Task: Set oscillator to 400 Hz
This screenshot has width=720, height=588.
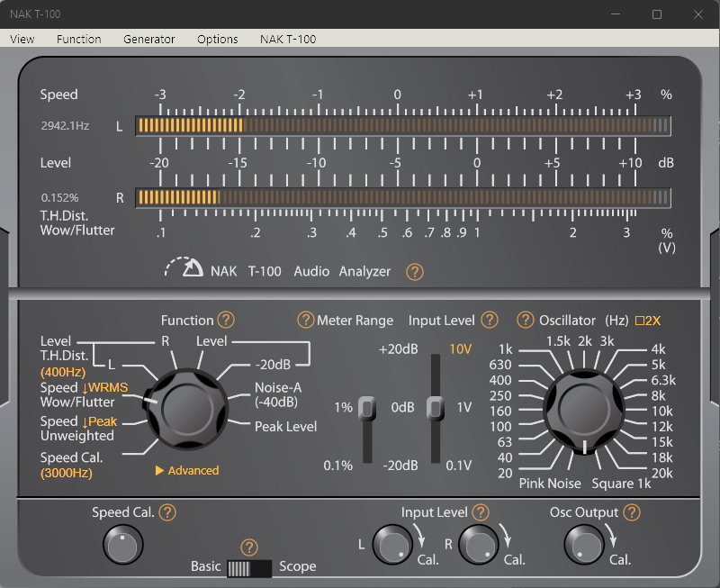Action: (500, 380)
